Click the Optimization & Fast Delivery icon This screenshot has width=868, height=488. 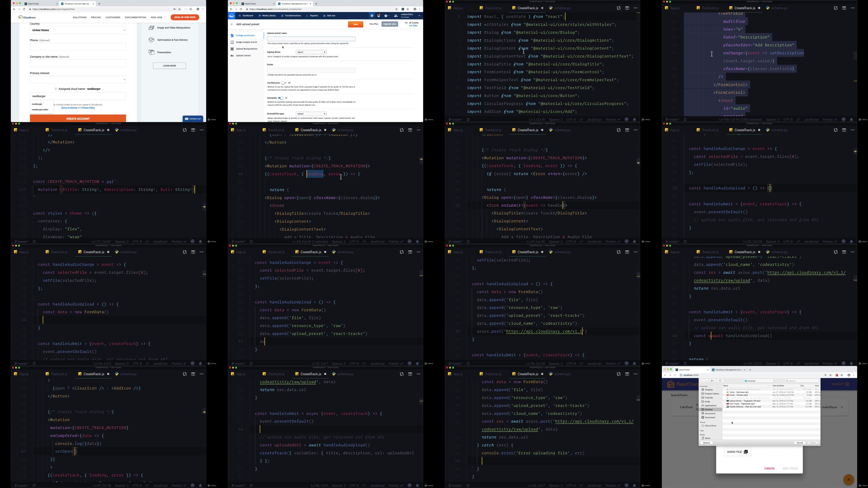[x=152, y=40]
